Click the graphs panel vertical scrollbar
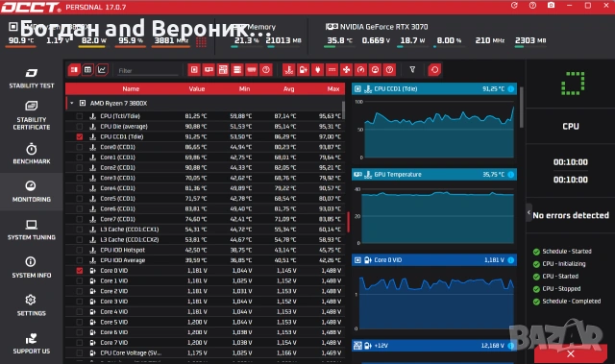615x364 pixels. (521, 107)
